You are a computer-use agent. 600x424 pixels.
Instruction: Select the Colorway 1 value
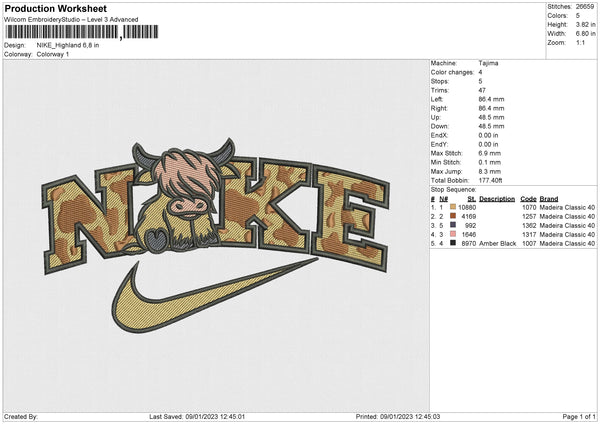click(x=53, y=54)
